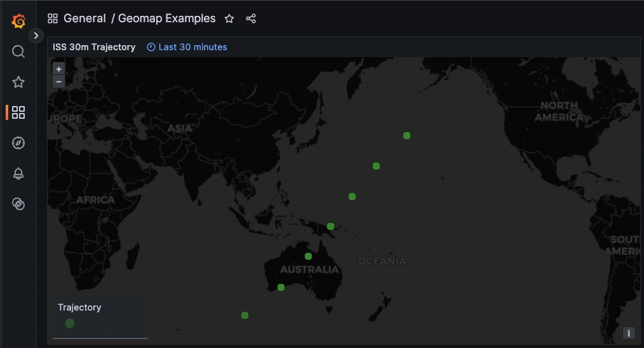
Task: Select the trajectory point above the AUSTRALIA label
Action: 309,257
